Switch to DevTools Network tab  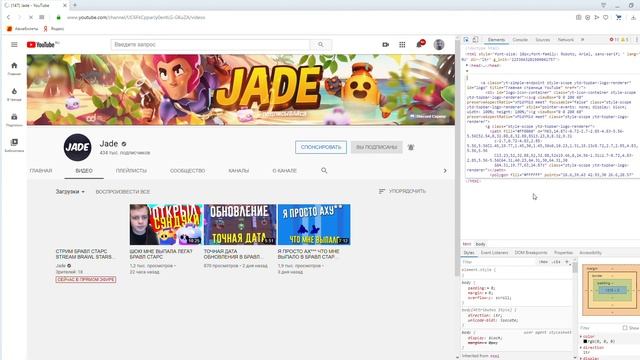pyautogui.click(x=566, y=40)
